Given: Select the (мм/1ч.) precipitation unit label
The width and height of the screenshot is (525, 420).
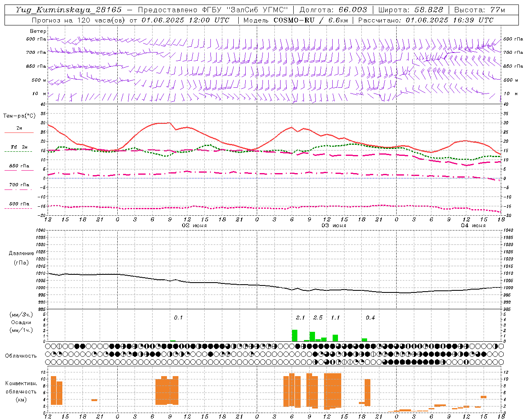Looking at the screenshot, I should pyautogui.click(x=21, y=330).
